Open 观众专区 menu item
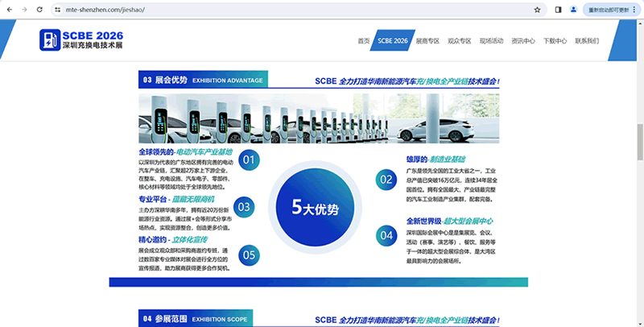The image size is (644, 327). [x=459, y=40]
